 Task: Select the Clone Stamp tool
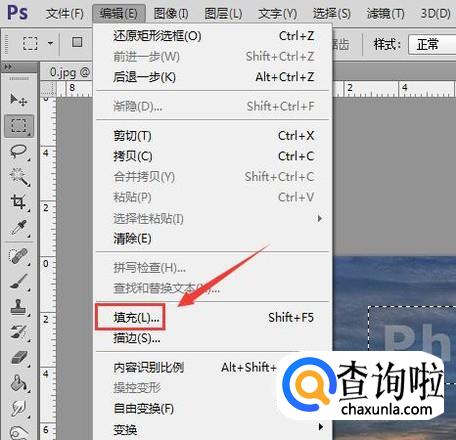19,307
